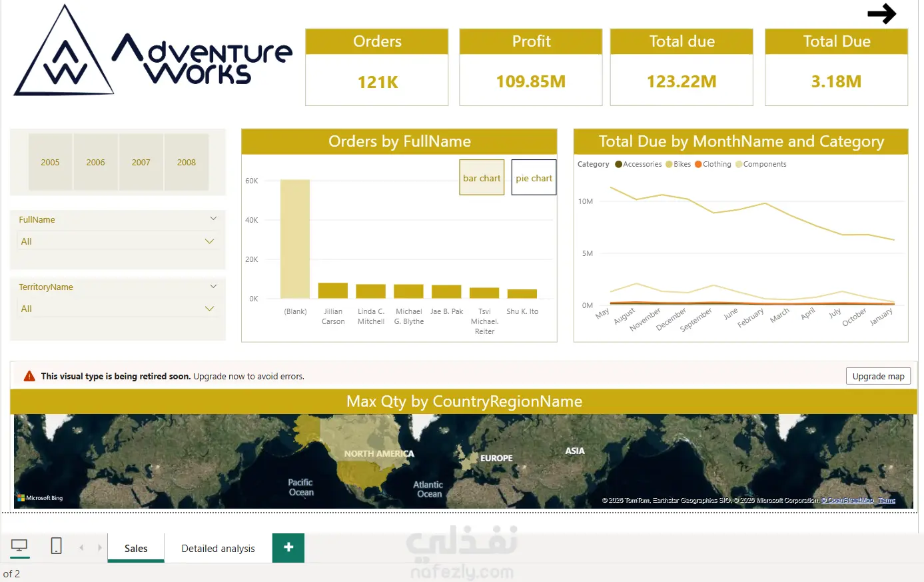Viewport: 924px width, 582px height.
Task: Select the 2007 year slicer tile
Action: (x=141, y=162)
